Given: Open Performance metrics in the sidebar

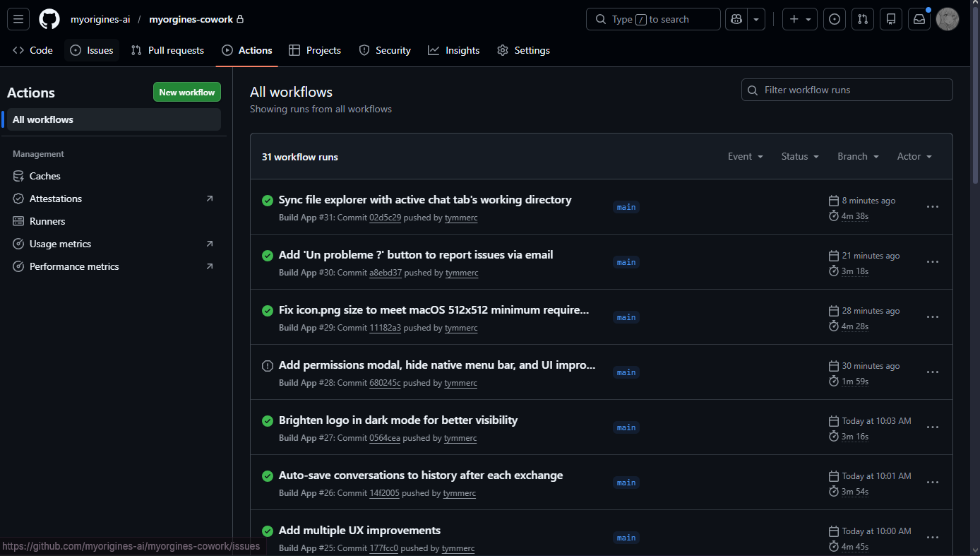Looking at the screenshot, I should (x=114, y=266).
